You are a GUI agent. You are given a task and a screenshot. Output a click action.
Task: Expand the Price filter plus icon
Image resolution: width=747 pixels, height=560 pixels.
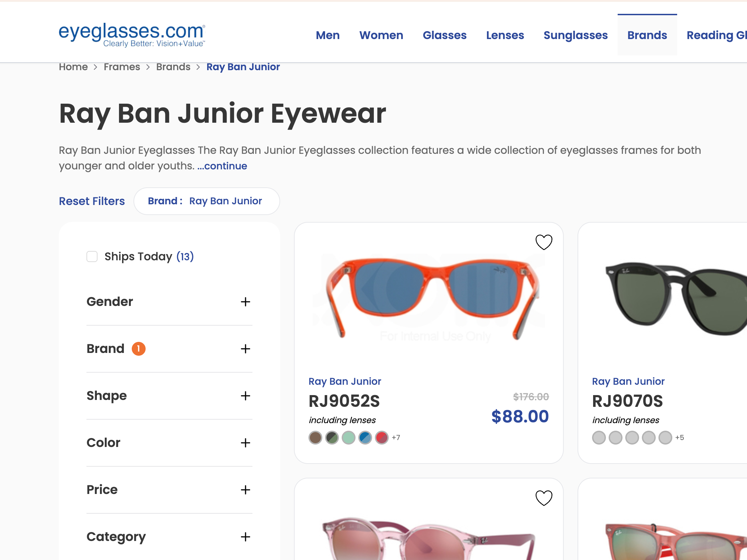[x=246, y=490]
